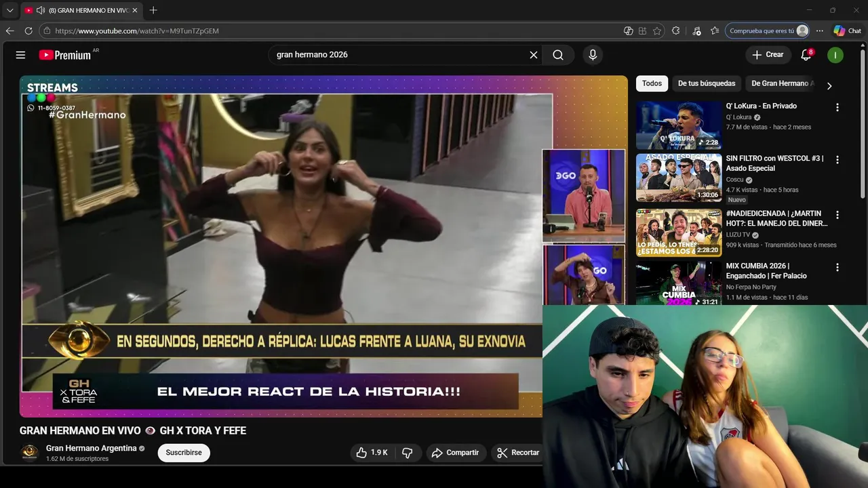Go back with browser back arrow
868x488 pixels.
(x=9, y=30)
